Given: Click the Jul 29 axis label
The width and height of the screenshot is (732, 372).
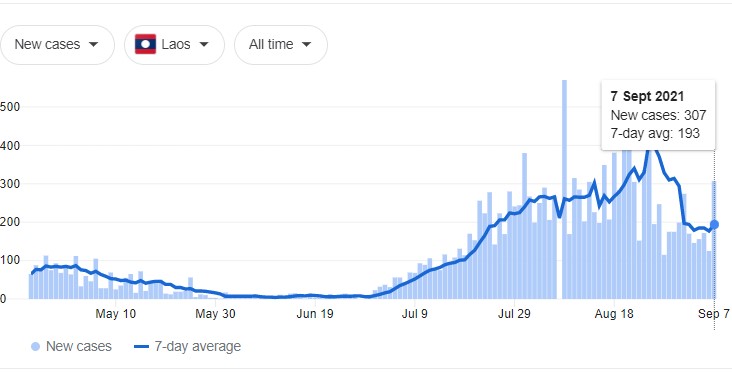Looking at the screenshot, I should (x=514, y=314).
